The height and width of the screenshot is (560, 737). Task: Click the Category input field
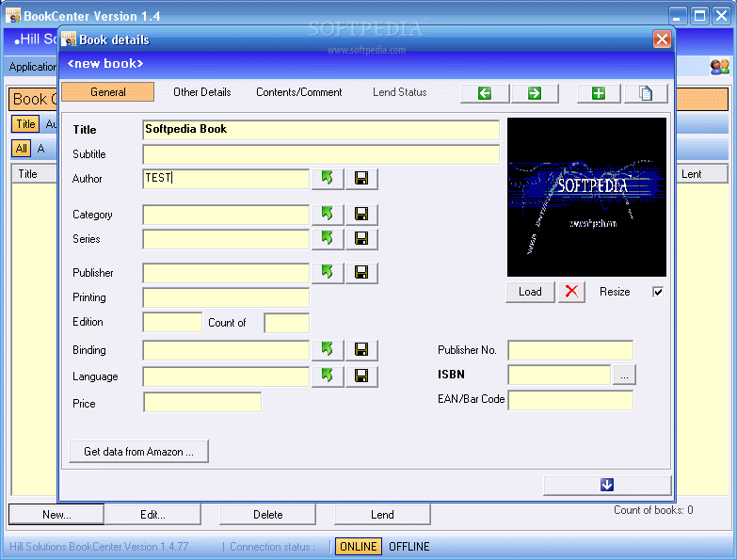tap(226, 215)
